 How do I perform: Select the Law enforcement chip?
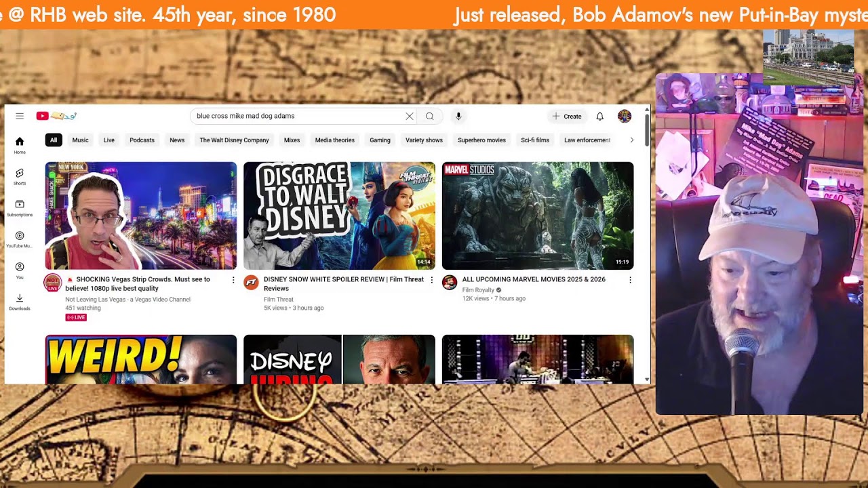pos(587,140)
